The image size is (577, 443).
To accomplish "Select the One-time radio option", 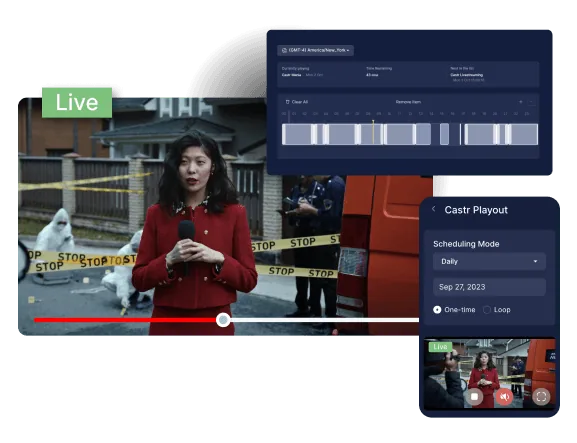I will pos(437,310).
